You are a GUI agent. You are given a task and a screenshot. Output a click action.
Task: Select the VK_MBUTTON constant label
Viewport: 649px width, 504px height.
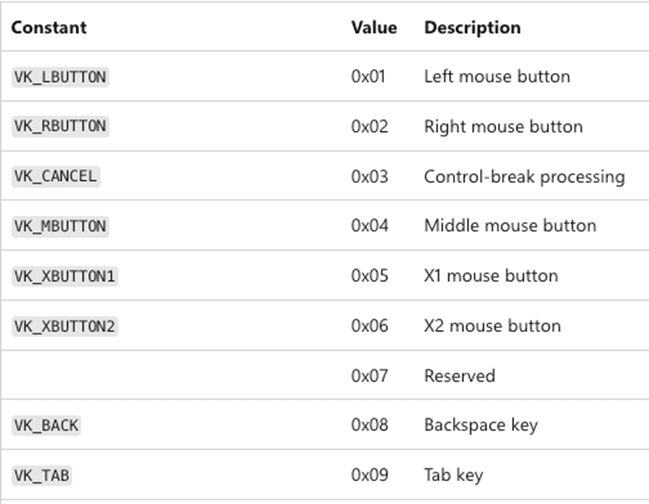click(x=60, y=226)
